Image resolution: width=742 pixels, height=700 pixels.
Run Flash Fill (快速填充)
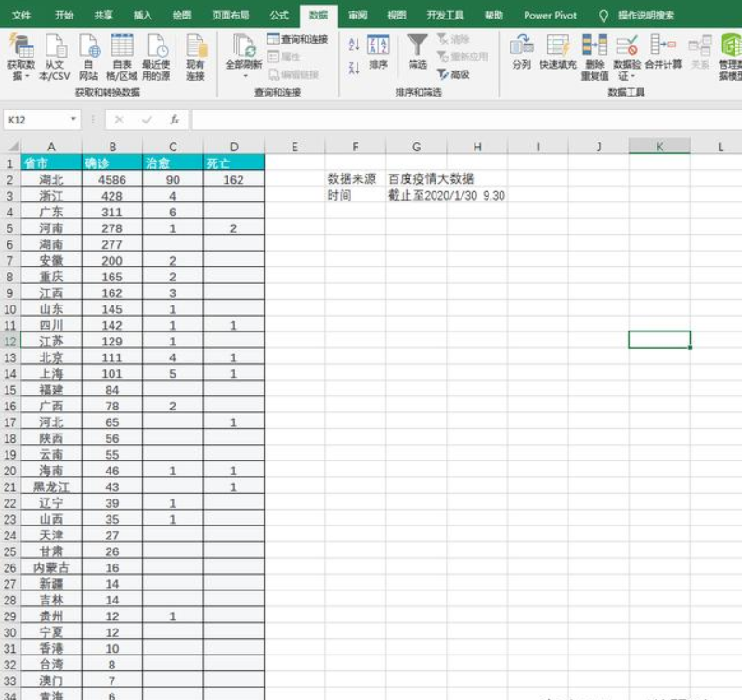coord(558,53)
